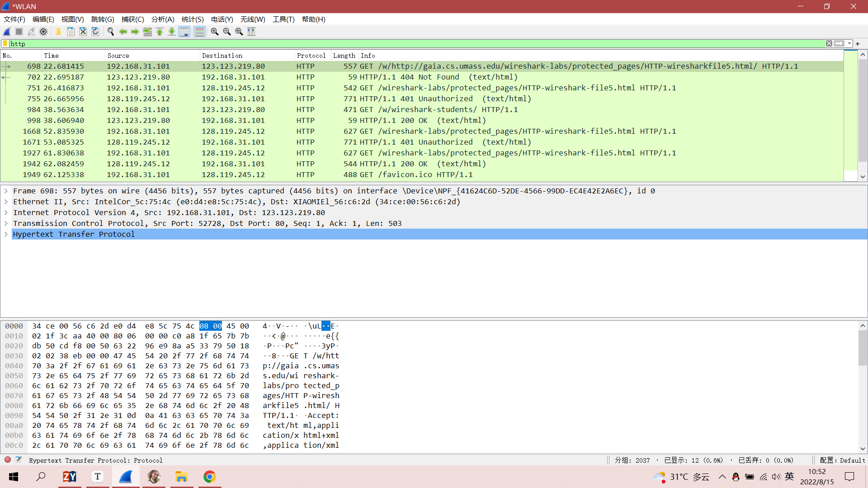Open the 文件(F) menu
Screen dimensions: 868x488
pyautogui.click(x=14, y=19)
